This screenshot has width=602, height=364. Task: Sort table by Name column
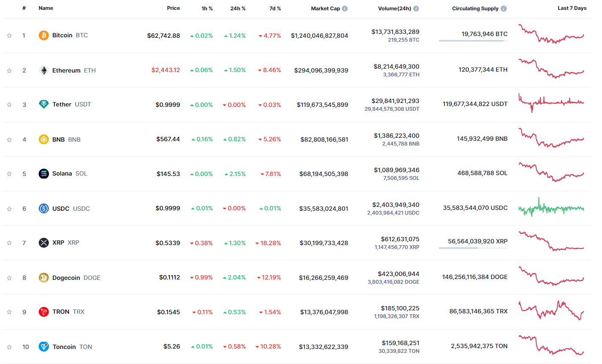[x=46, y=8]
